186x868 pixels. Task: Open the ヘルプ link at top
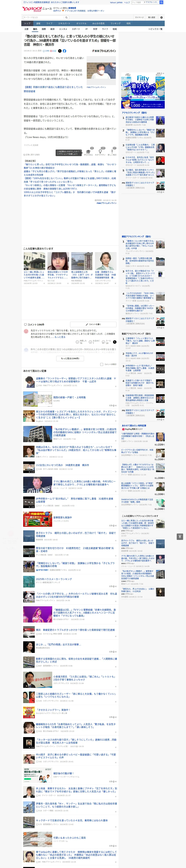click(x=127, y=2)
